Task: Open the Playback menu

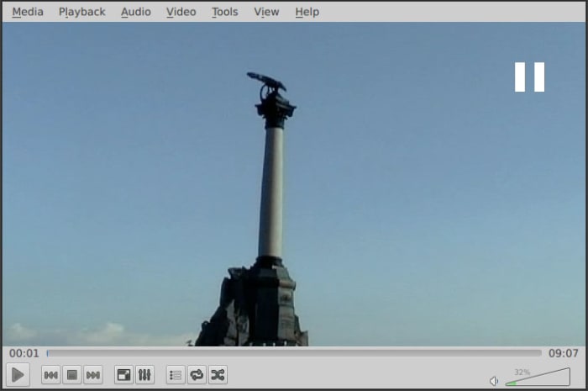Action: tap(81, 12)
